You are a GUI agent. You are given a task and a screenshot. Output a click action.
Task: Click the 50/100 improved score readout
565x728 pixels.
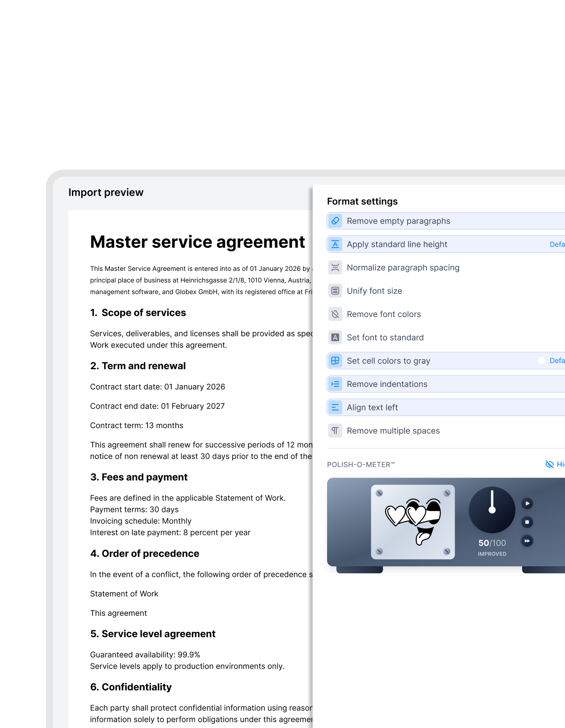[x=492, y=547]
